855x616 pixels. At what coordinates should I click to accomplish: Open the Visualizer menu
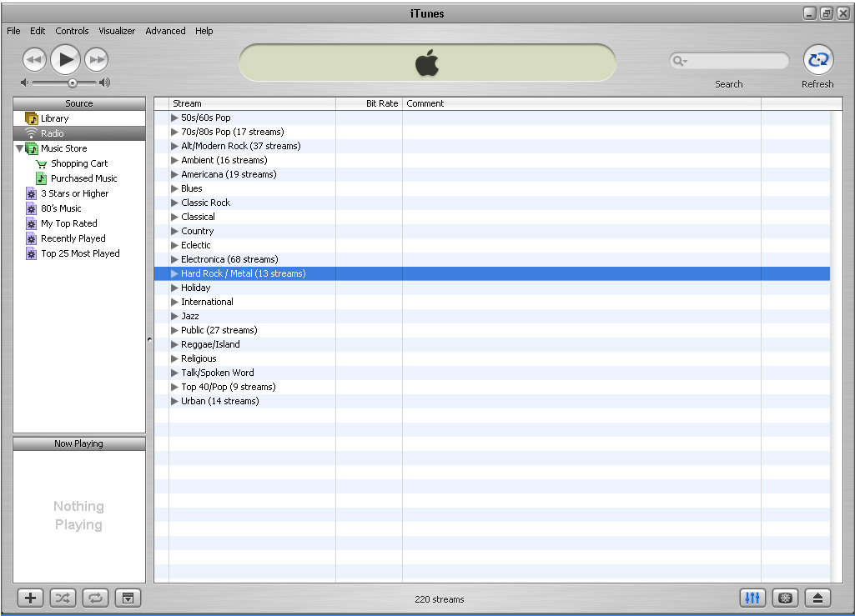117,31
